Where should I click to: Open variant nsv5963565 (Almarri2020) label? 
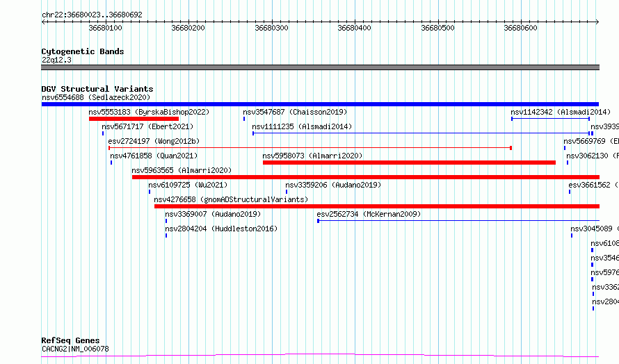[182, 170]
